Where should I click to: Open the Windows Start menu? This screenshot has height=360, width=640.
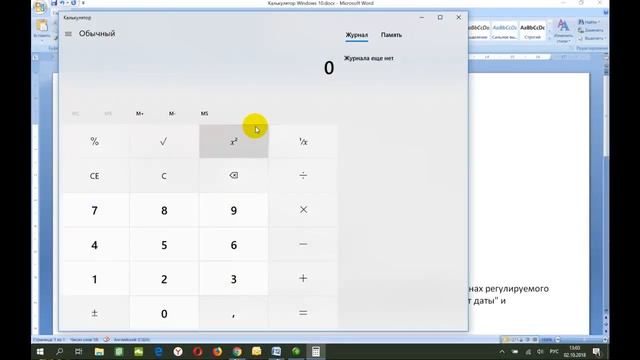[x=40, y=351]
